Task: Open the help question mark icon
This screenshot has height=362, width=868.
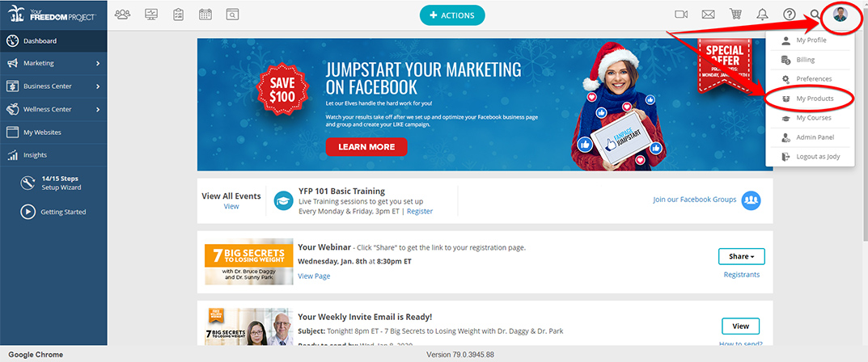Action: click(x=790, y=15)
